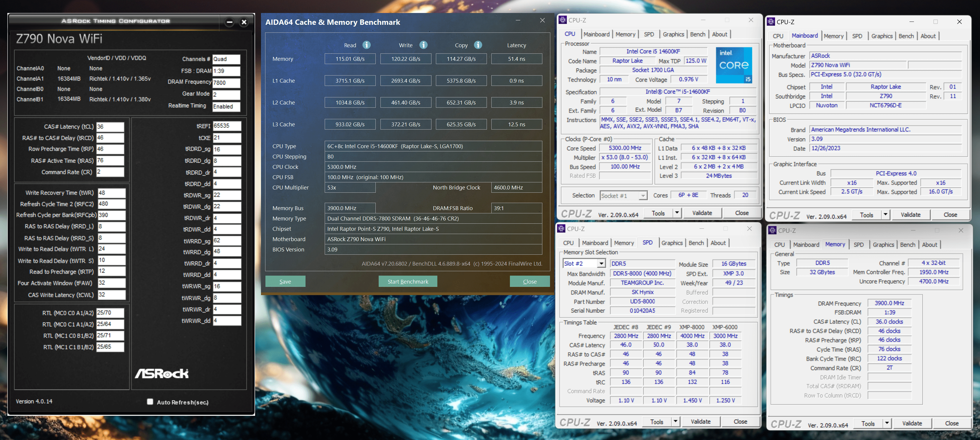Click Validate in CPU-Z CPU window
The height and width of the screenshot is (440, 980).
(702, 213)
